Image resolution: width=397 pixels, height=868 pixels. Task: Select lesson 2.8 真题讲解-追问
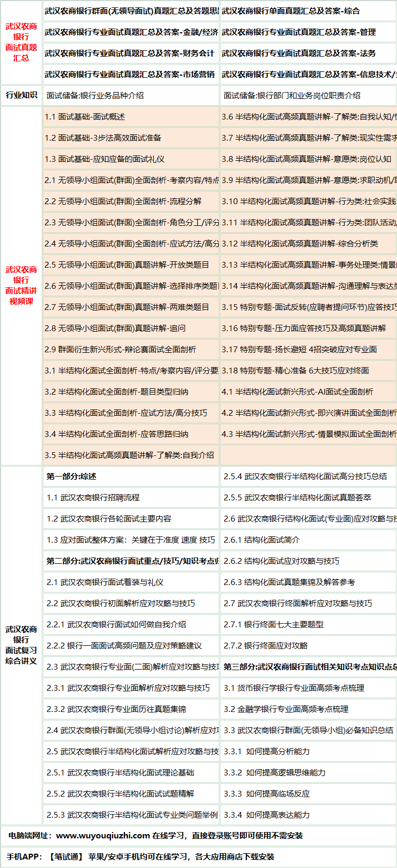[x=115, y=328]
